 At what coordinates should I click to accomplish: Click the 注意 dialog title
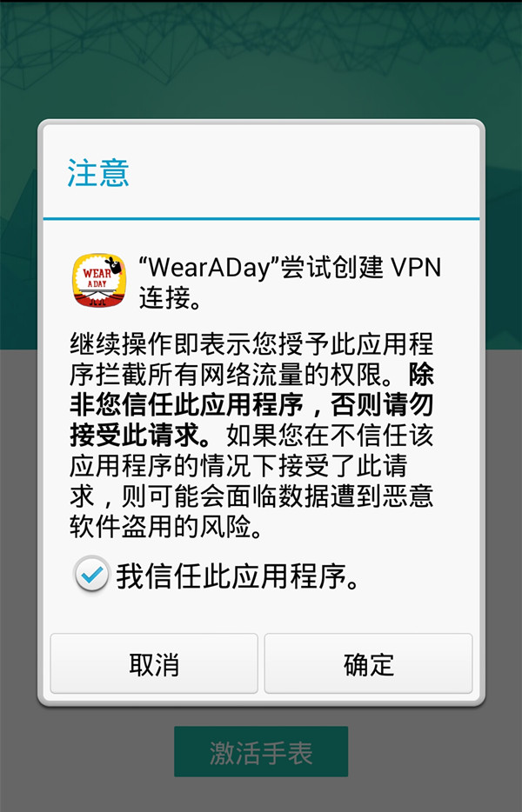tap(98, 173)
